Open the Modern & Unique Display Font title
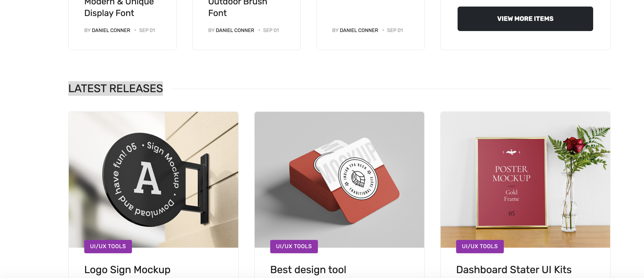The image size is (644, 278). coord(119,8)
